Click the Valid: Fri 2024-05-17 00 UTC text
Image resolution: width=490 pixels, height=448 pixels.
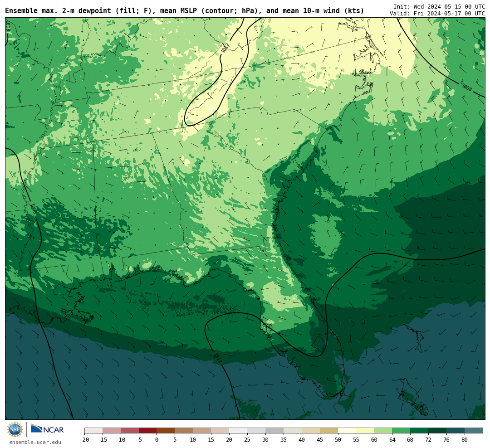437,14
